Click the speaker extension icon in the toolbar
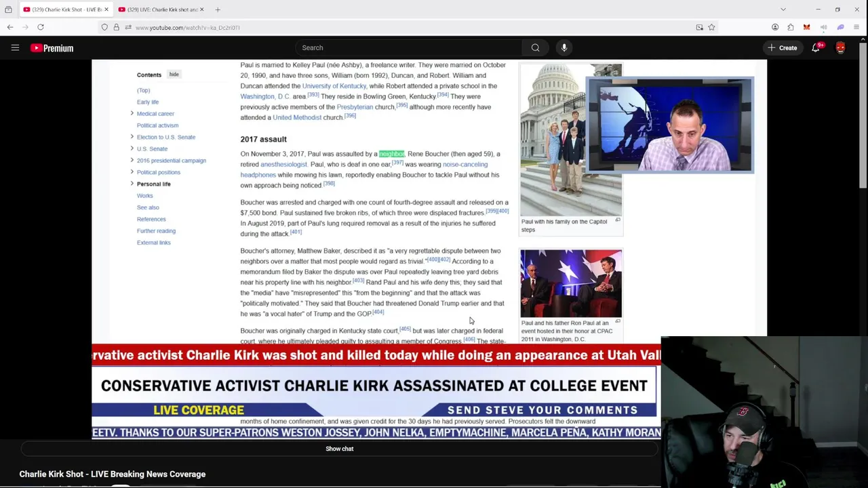868x488 pixels. [x=823, y=27]
